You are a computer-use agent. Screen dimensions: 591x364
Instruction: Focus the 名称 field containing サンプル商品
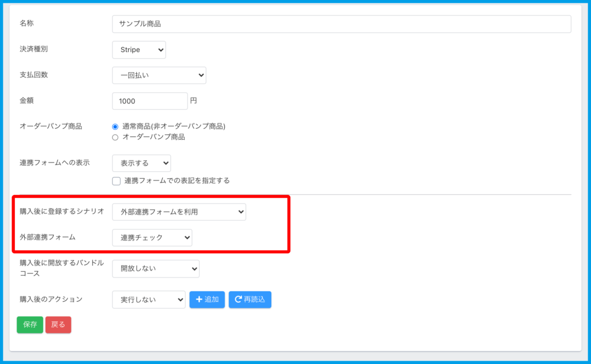[341, 24]
